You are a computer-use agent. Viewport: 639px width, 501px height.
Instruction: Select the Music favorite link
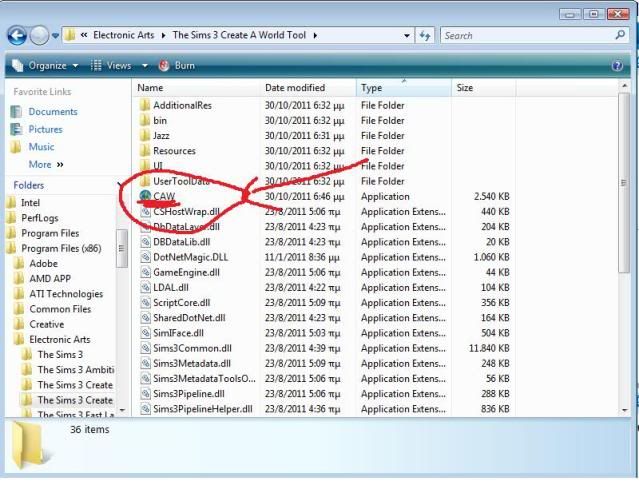pyautogui.click(x=41, y=147)
